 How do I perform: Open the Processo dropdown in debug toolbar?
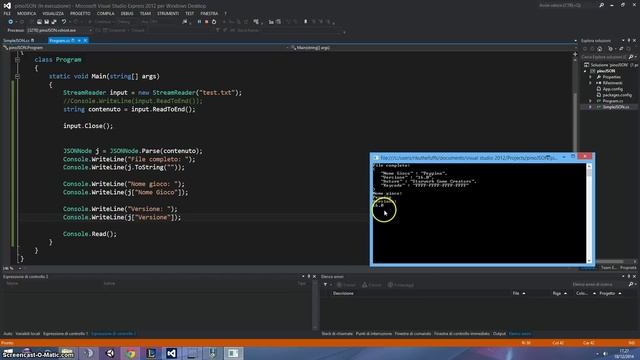[x=90, y=30]
